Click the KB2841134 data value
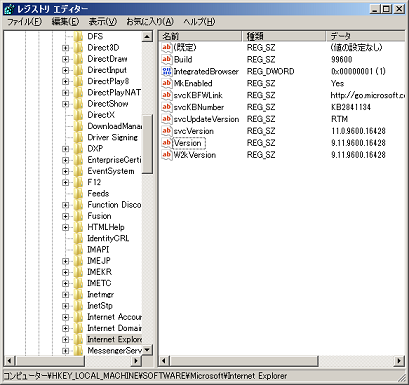Image resolution: width=409 pixels, height=385 pixels. click(351, 107)
